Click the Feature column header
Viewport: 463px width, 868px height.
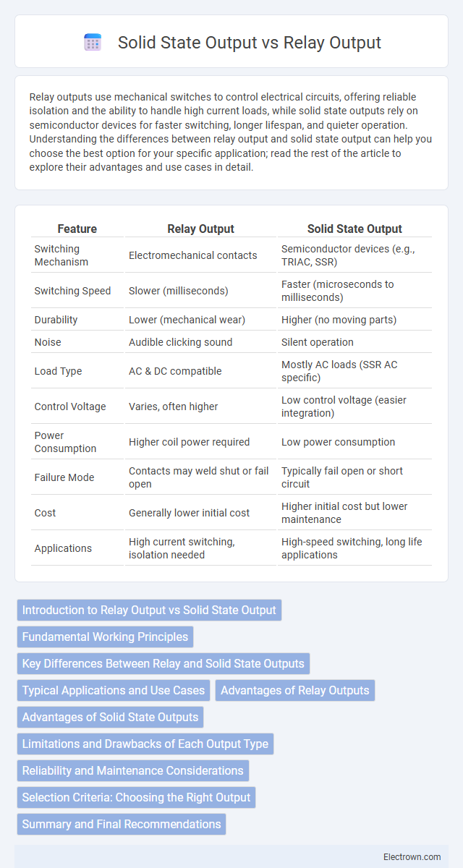coord(77,229)
